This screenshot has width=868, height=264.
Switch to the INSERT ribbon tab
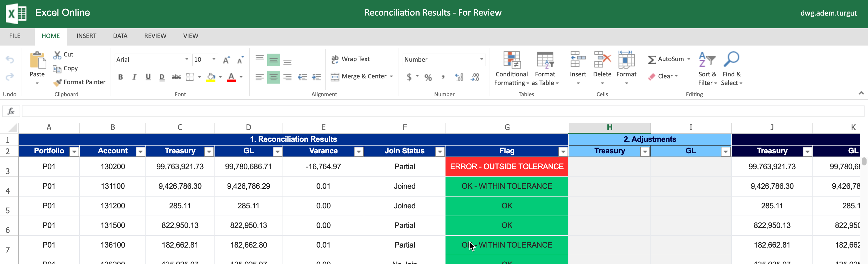click(x=86, y=36)
